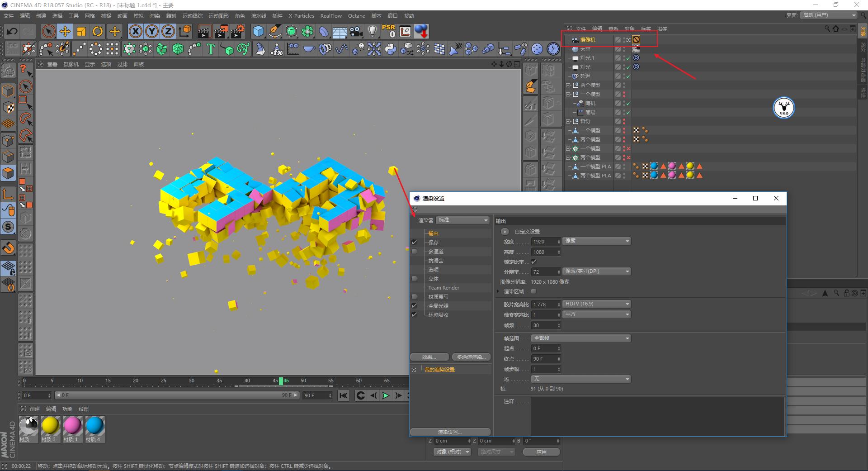Open the Cube primitive tool
The height and width of the screenshot is (471, 868).
tap(258, 31)
